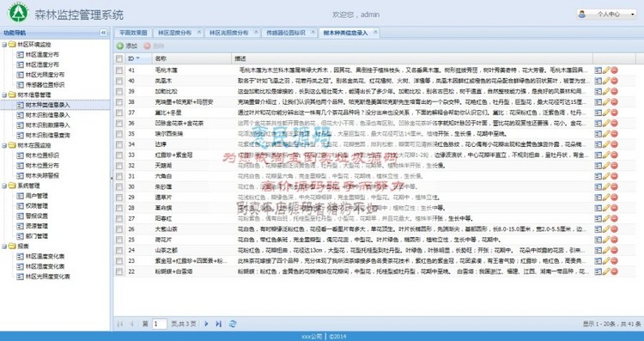Click the pencil edit icon for row ID 37

606,113
